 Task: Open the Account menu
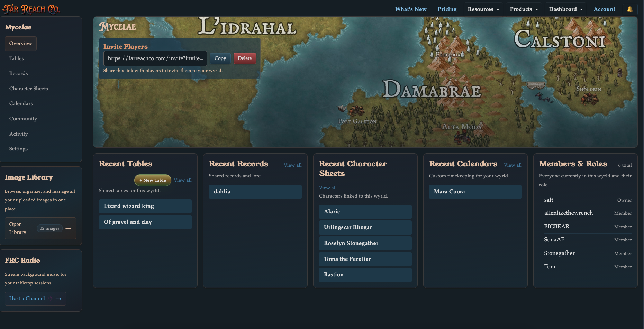click(x=604, y=9)
